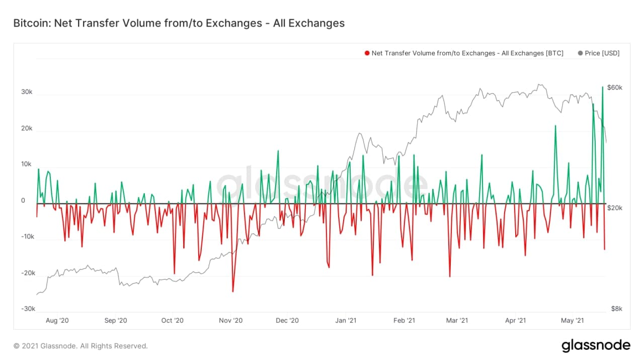This screenshot has width=644, height=362.
Task: Click the 2021 Glassnode copyright notice
Action: click(80, 346)
